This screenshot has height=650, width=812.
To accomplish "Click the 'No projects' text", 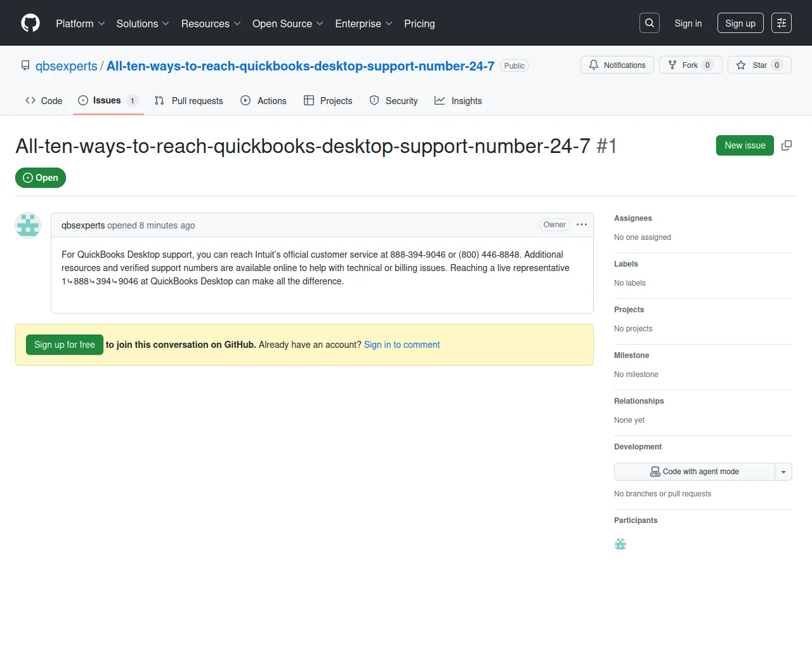I will tap(633, 329).
